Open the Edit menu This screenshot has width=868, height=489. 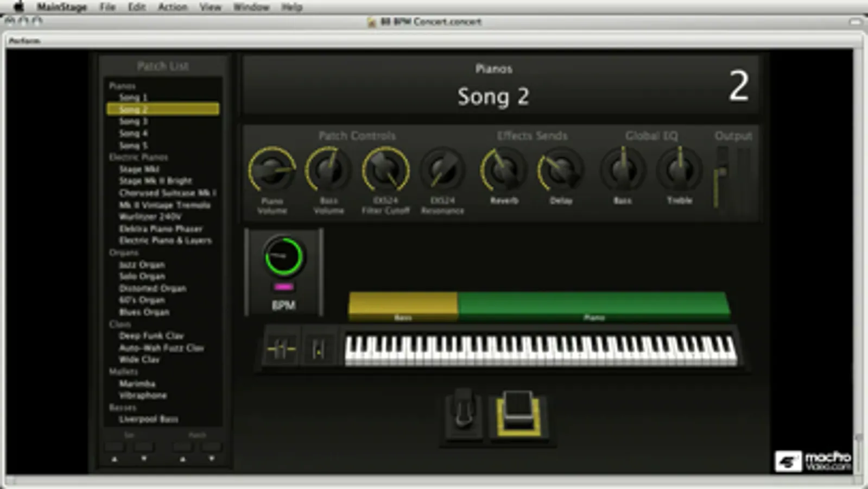coord(137,7)
